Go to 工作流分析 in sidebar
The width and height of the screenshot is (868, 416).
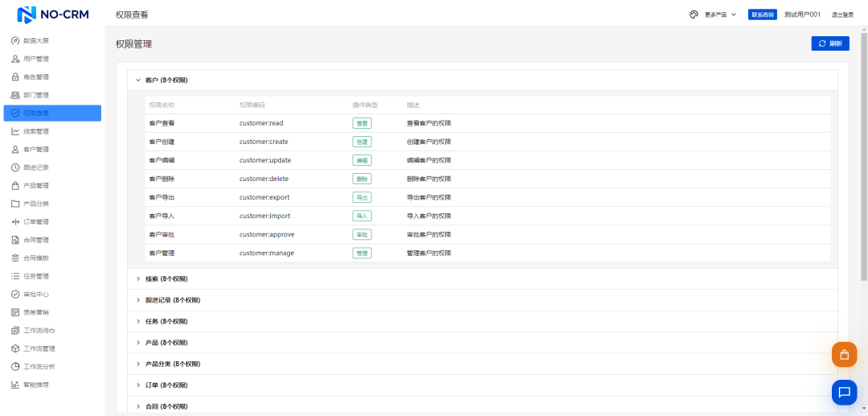click(52, 367)
